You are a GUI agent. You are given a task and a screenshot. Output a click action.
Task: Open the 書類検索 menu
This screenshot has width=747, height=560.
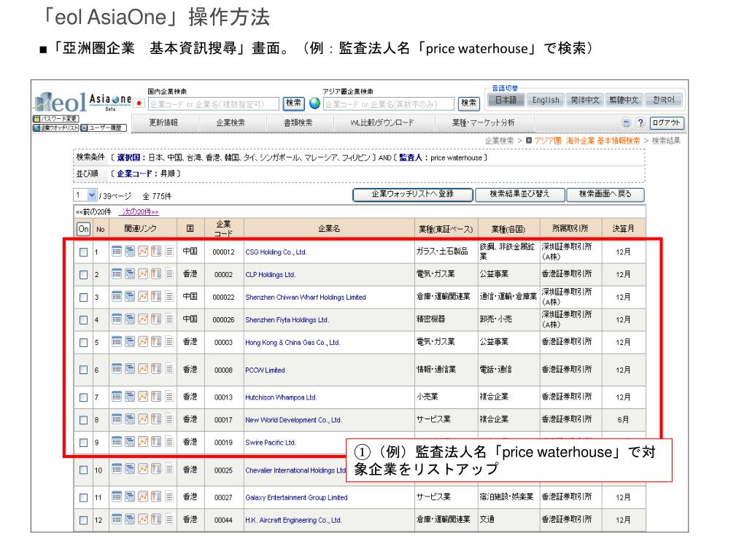[298, 122]
